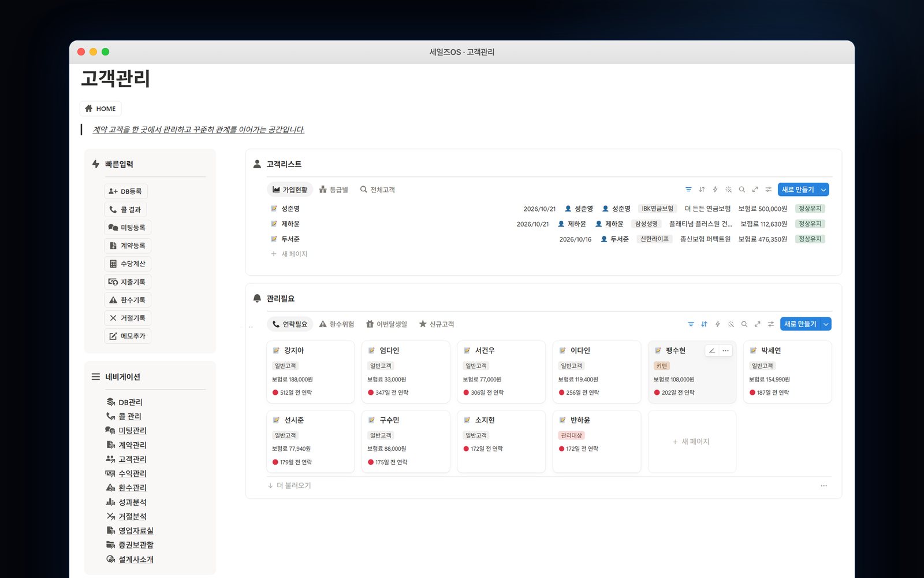Click the HOME button
This screenshot has width=924, height=578.
[100, 109]
